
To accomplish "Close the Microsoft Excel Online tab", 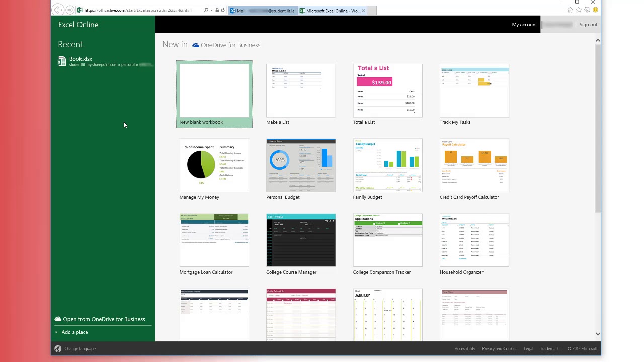I will pyautogui.click(x=363, y=11).
